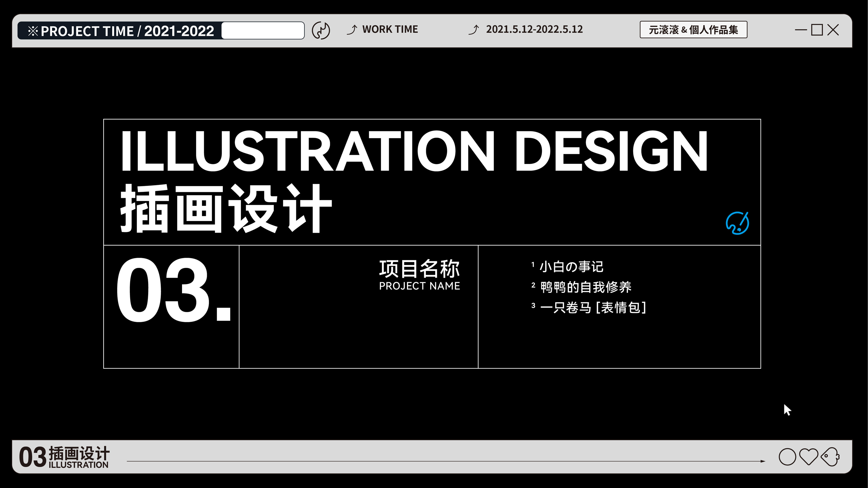Click the large 03. section number

[x=174, y=290]
